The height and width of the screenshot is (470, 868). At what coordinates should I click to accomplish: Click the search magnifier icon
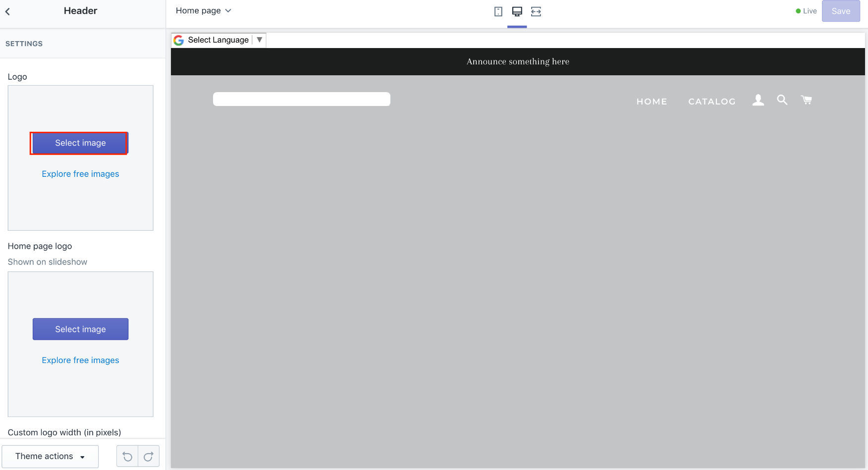782,100
